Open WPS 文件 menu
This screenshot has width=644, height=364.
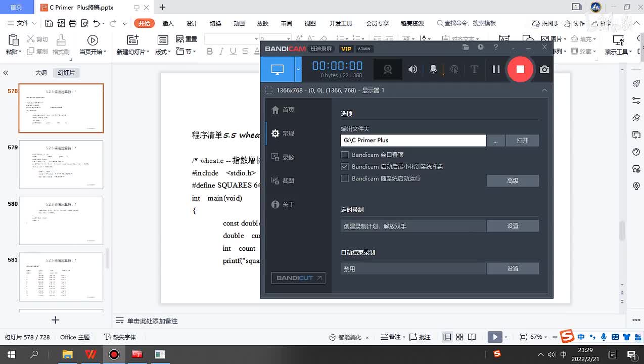pyautogui.click(x=22, y=23)
